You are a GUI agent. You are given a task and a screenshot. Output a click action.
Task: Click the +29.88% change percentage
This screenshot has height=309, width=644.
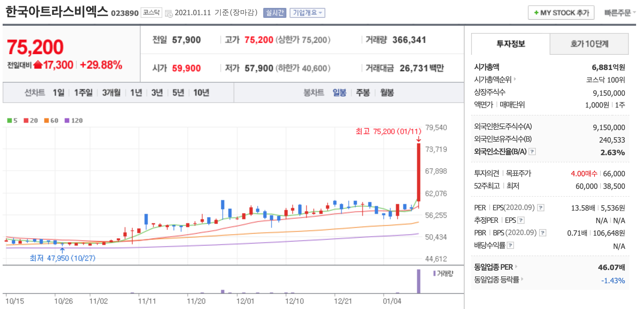(x=101, y=65)
